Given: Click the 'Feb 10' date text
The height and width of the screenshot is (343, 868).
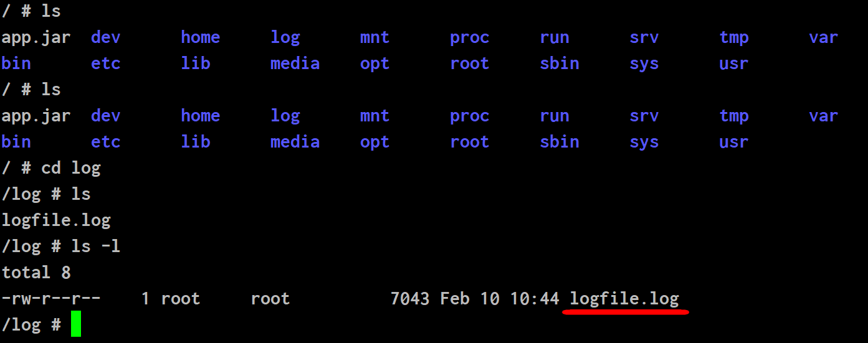Looking at the screenshot, I should (470, 299).
